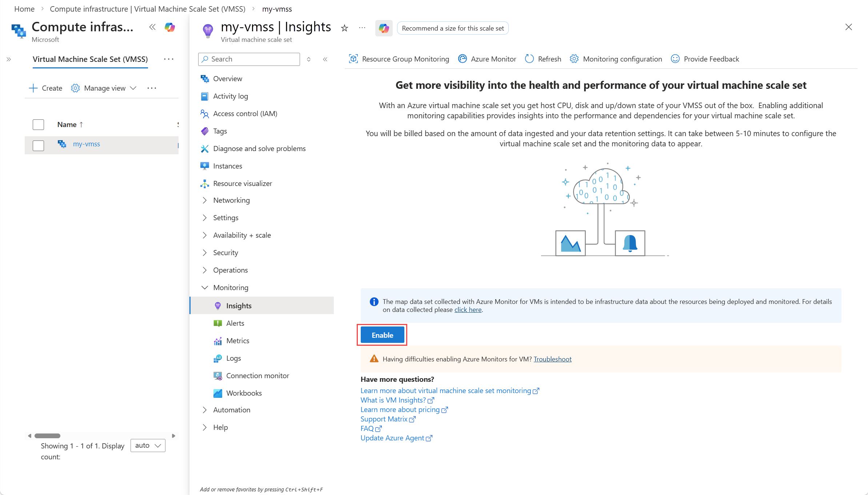Image resolution: width=868 pixels, height=495 pixels.
Task: Open the Manage view dropdown
Action: point(104,88)
